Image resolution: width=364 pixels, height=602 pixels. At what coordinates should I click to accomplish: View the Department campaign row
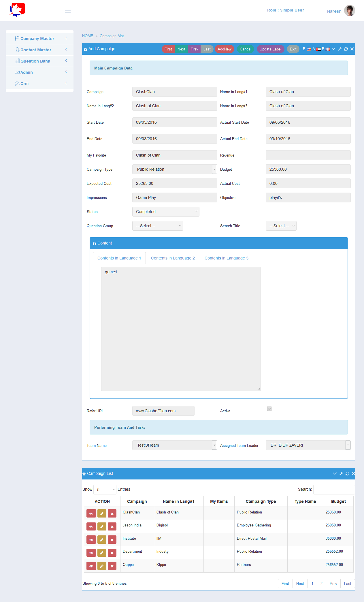[x=91, y=553]
